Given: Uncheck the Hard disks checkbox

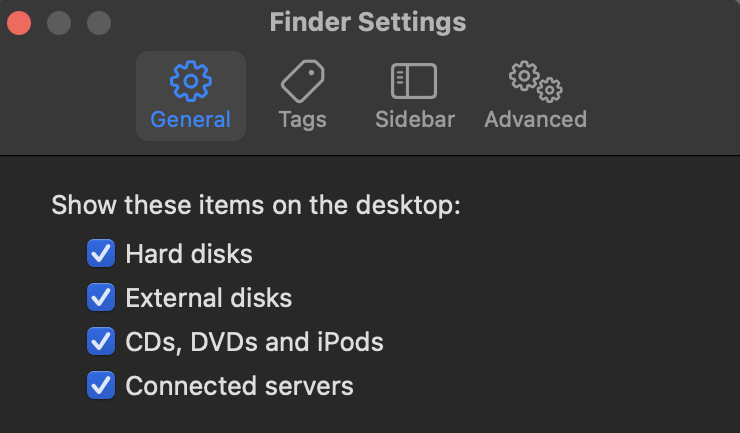Looking at the screenshot, I should [101, 253].
